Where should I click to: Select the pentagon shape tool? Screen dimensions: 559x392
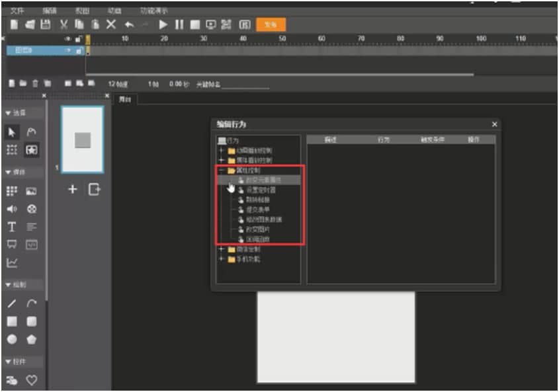(x=31, y=339)
